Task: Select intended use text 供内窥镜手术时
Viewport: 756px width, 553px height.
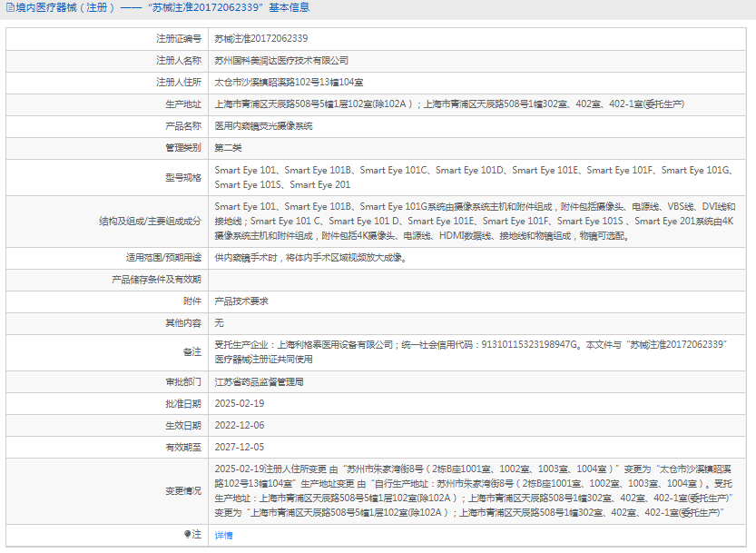Action: [311, 258]
